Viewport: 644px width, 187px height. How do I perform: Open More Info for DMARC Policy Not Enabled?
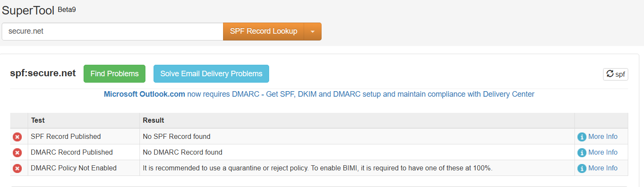602,168
